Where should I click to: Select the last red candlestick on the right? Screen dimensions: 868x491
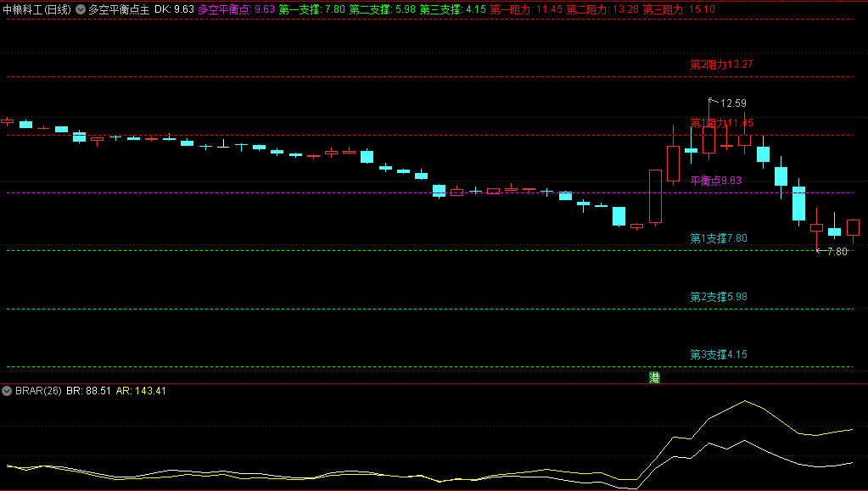[x=853, y=228]
